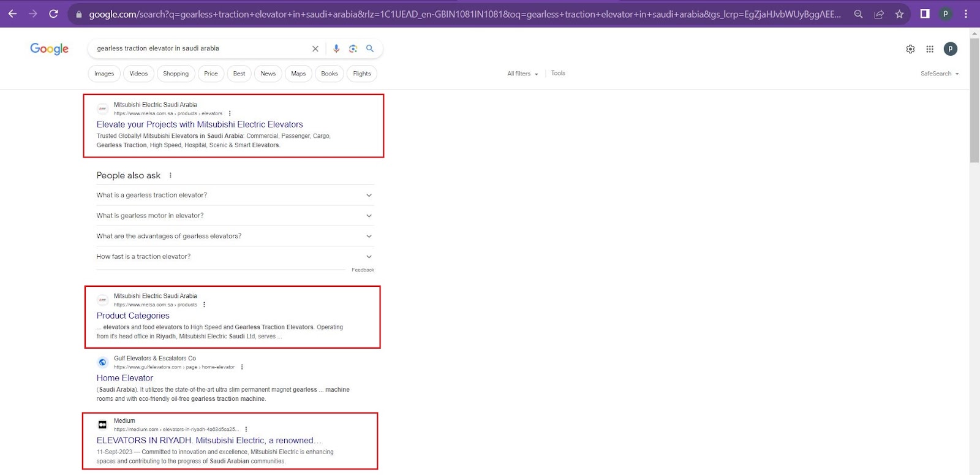Viewport: 980px width, 475px height.
Task: View site information lock icon
Action: pos(78,14)
